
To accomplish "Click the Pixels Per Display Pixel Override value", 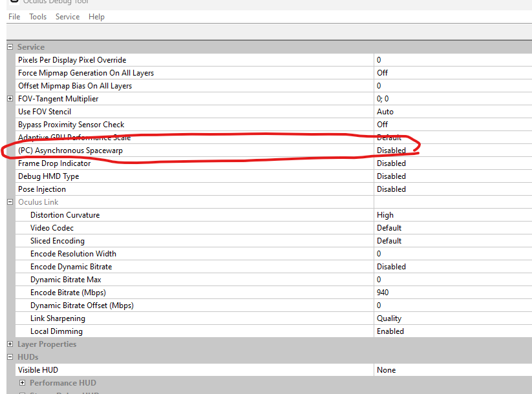I will (453, 60).
